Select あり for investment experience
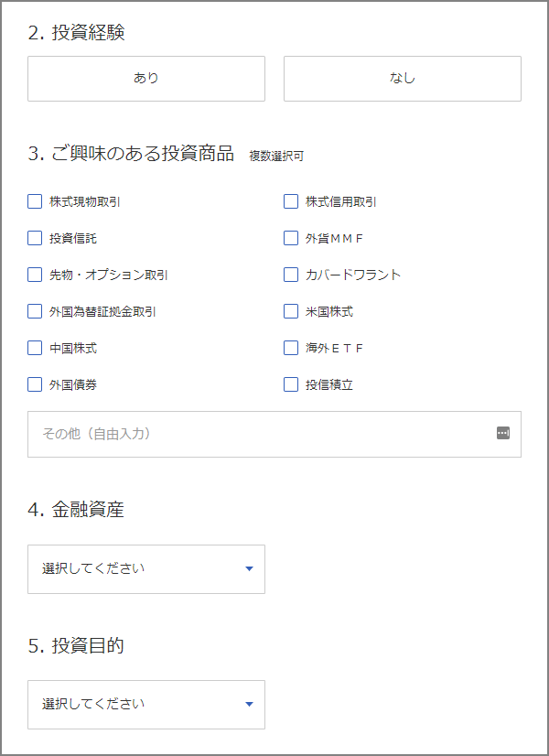 coord(146,79)
